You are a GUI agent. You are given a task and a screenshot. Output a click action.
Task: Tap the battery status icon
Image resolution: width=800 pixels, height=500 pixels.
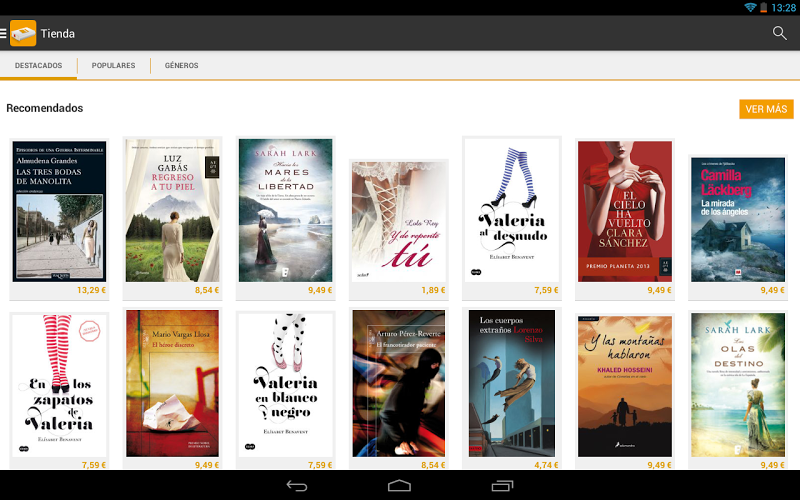click(763, 7)
